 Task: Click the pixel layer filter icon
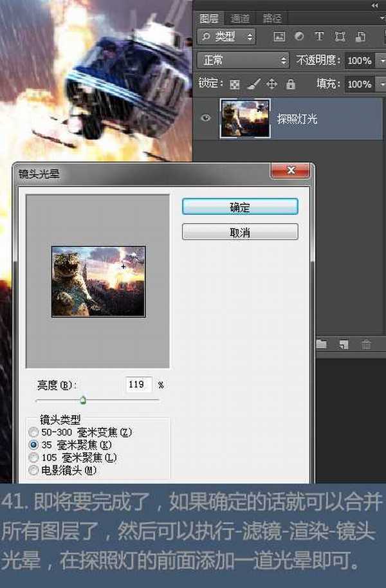pos(279,37)
